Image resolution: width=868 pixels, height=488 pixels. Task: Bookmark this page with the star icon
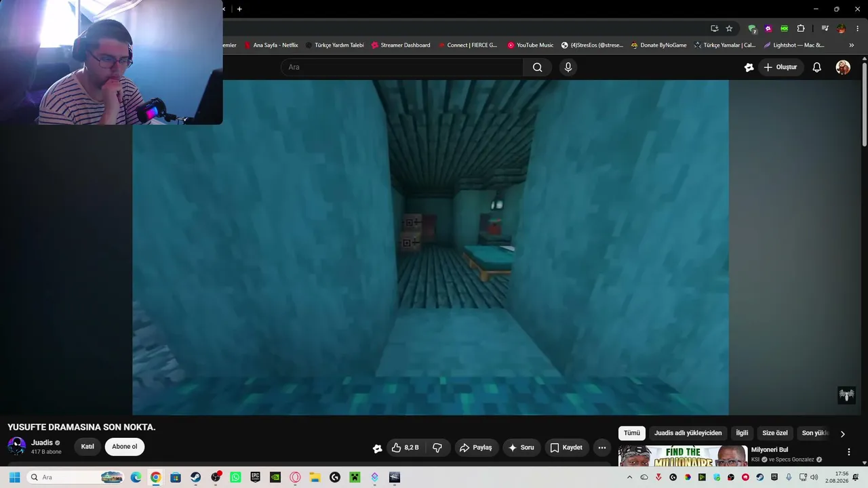[729, 28]
